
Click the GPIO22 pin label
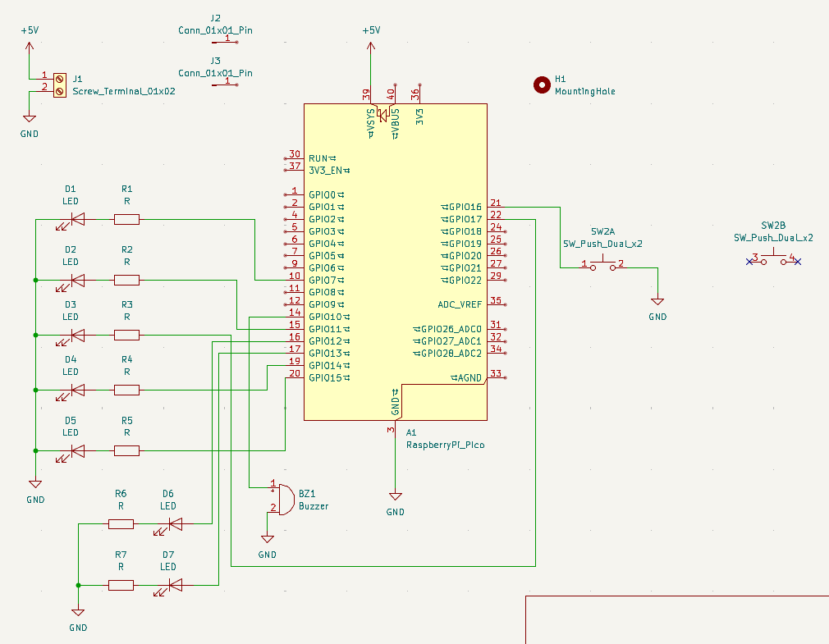click(461, 281)
